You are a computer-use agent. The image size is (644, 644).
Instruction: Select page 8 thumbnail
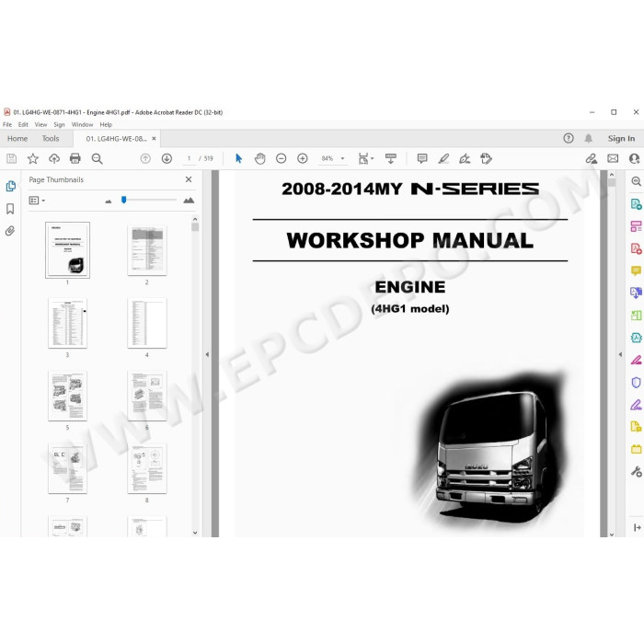pyautogui.click(x=147, y=468)
